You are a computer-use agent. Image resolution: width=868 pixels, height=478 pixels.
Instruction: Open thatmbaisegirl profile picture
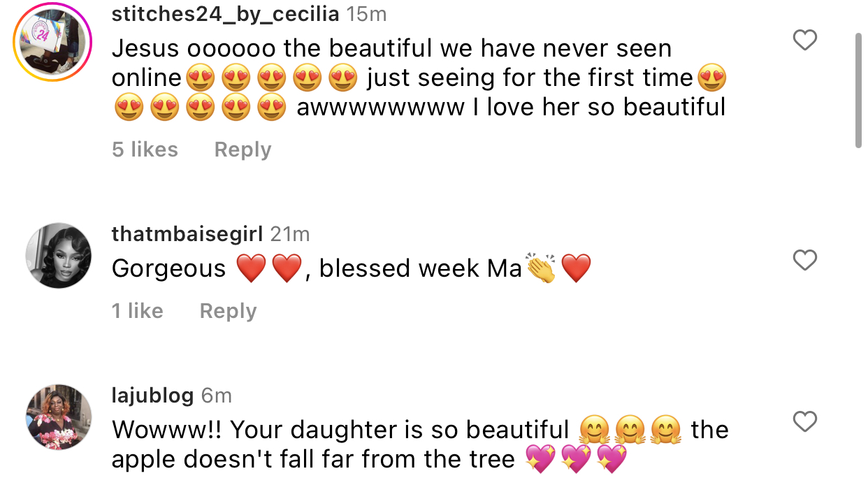tap(59, 256)
